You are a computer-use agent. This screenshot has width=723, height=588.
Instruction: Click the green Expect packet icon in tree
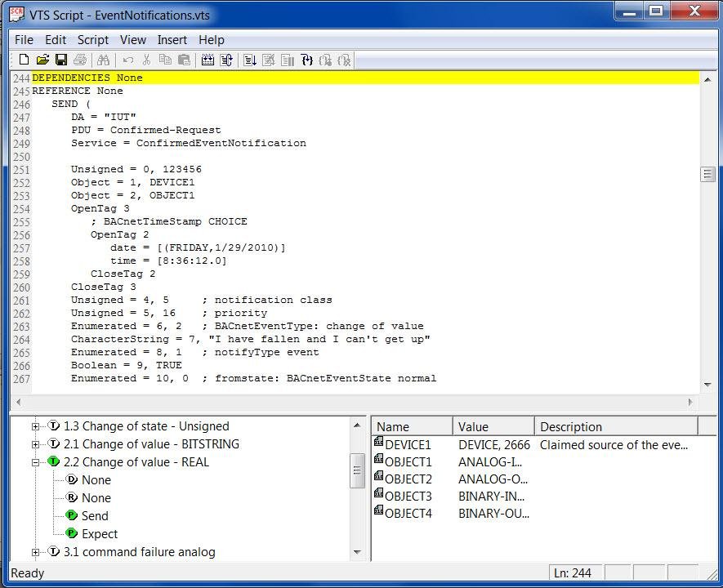pos(71,534)
